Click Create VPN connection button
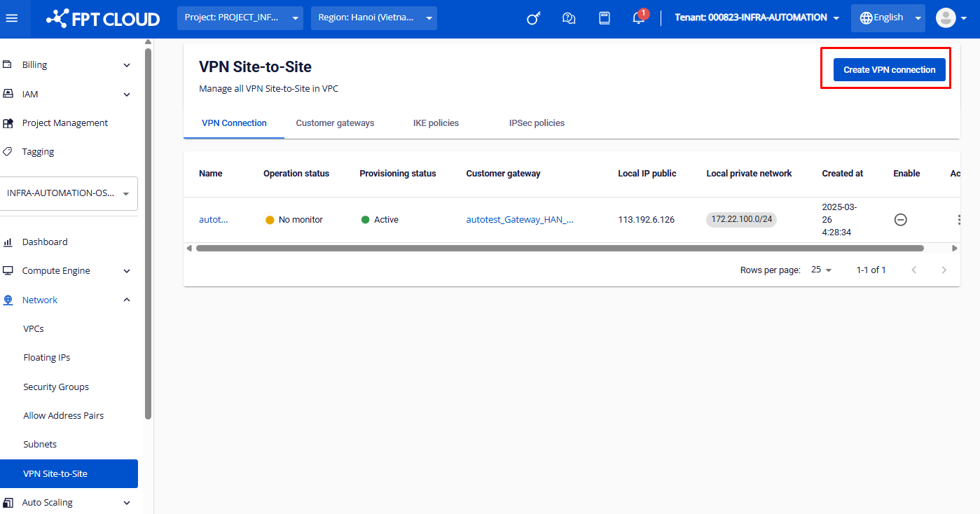This screenshot has width=980, height=514. click(x=889, y=70)
